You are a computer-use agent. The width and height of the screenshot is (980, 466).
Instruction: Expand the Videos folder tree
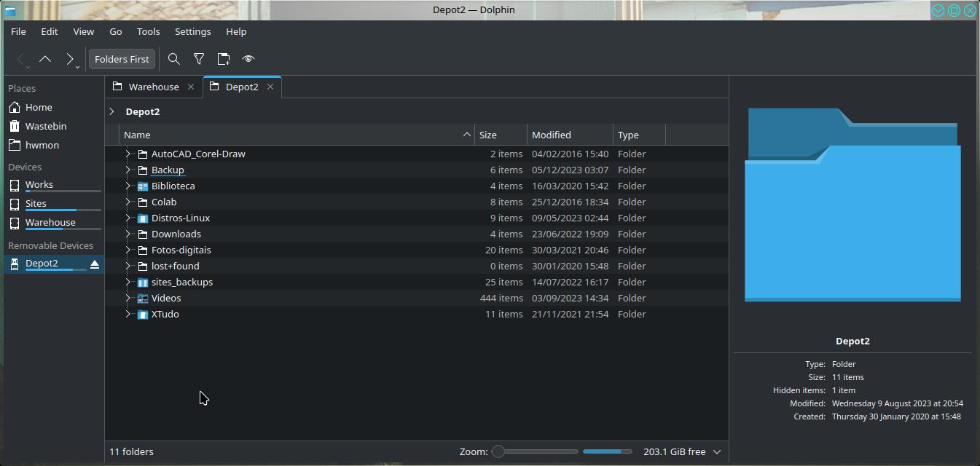click(x=128, y=298)
